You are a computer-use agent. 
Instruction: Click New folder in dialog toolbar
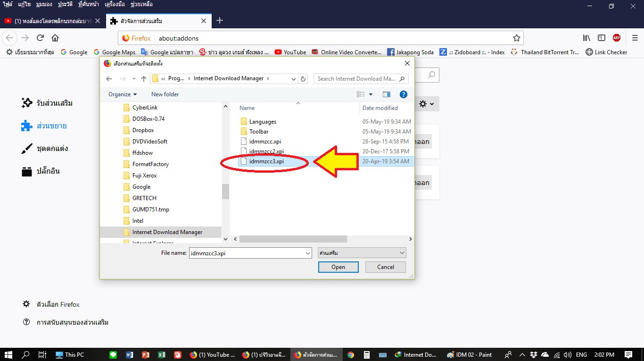pos(165,94)
